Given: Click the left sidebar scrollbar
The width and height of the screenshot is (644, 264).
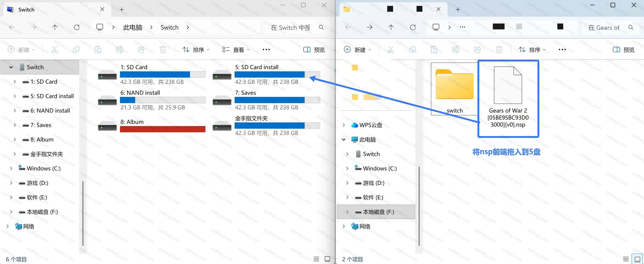Looking at the screenshot, I should click(x=83, y=213).
